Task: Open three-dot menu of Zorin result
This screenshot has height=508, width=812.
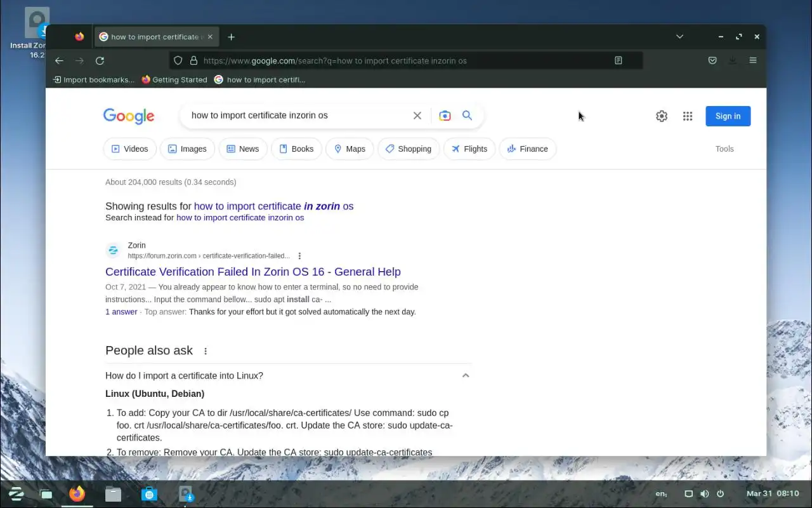Action: 299,256
